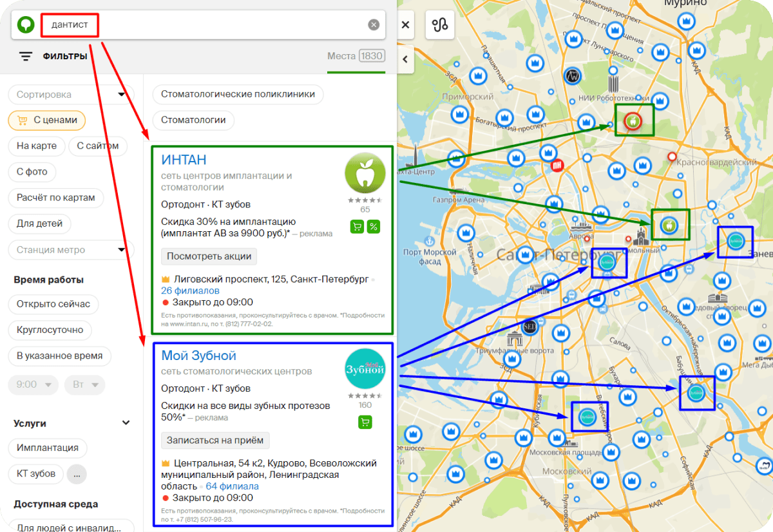
Task: Toggle Открыто сейчас working-hours filter
Action: pyautogui.click(x=53, y=304)
